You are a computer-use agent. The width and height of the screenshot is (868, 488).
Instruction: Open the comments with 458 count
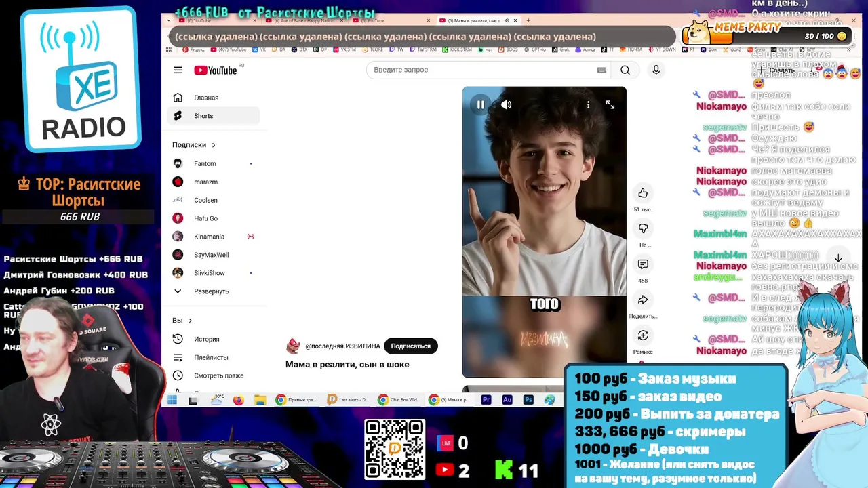(x=643, y=264)
